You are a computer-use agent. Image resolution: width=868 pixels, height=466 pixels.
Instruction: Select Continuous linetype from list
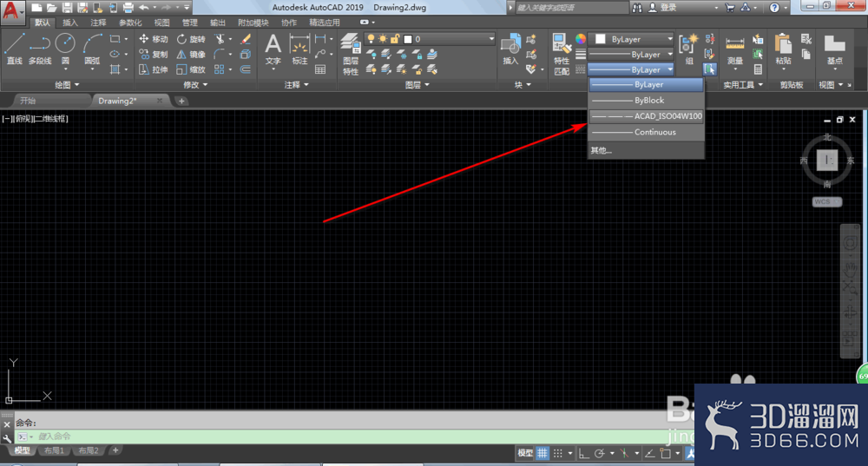pos(646,132)
